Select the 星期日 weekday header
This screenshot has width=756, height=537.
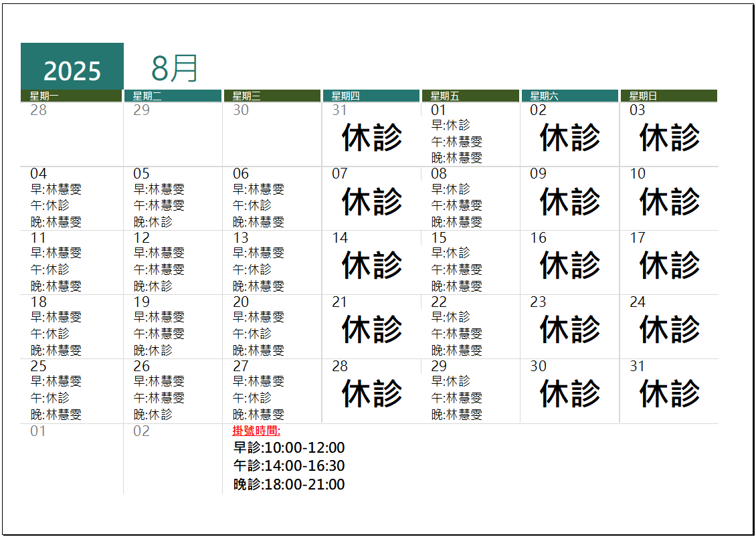[669, 96]
